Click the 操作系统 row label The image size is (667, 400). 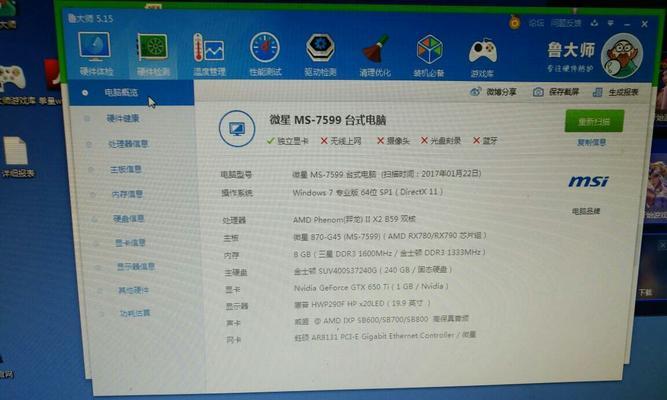click(237, 193)
